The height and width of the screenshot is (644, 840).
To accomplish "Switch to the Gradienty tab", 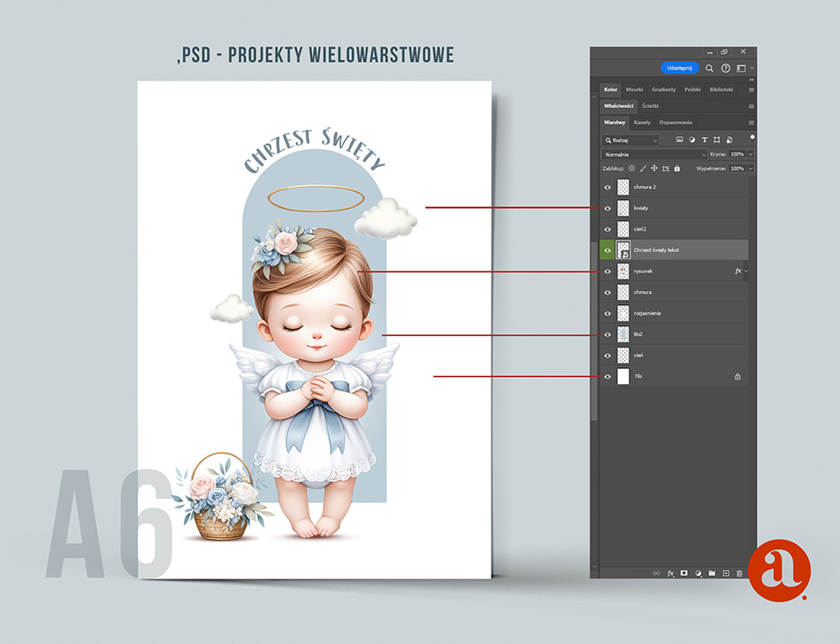I will (664, 89).
